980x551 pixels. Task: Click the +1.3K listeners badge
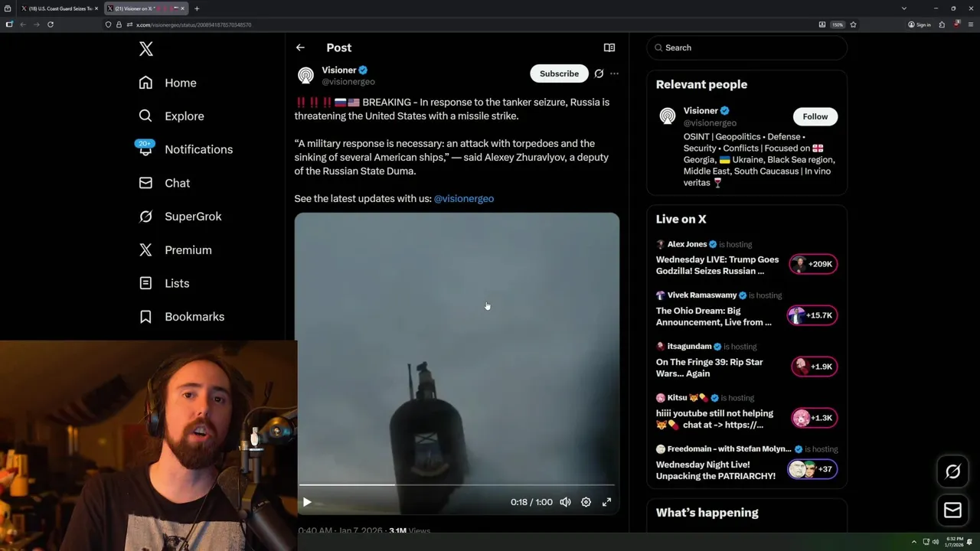[x=814, y=418]
